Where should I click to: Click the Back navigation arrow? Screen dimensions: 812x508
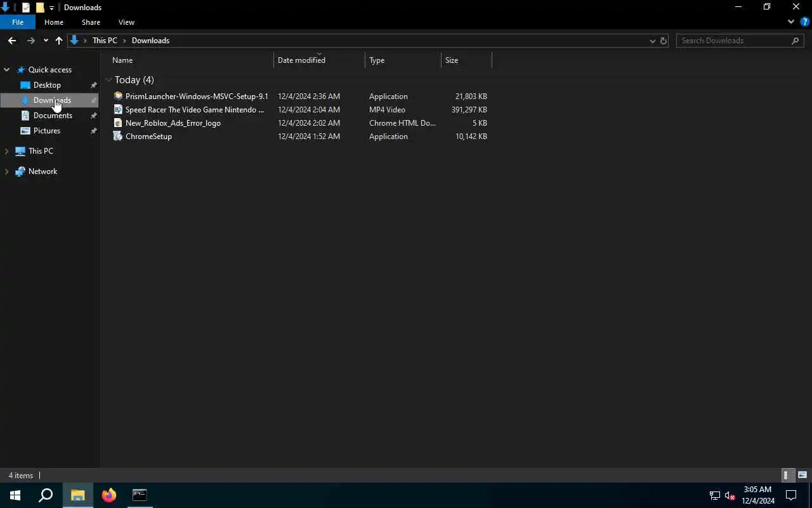click(12, 41)
